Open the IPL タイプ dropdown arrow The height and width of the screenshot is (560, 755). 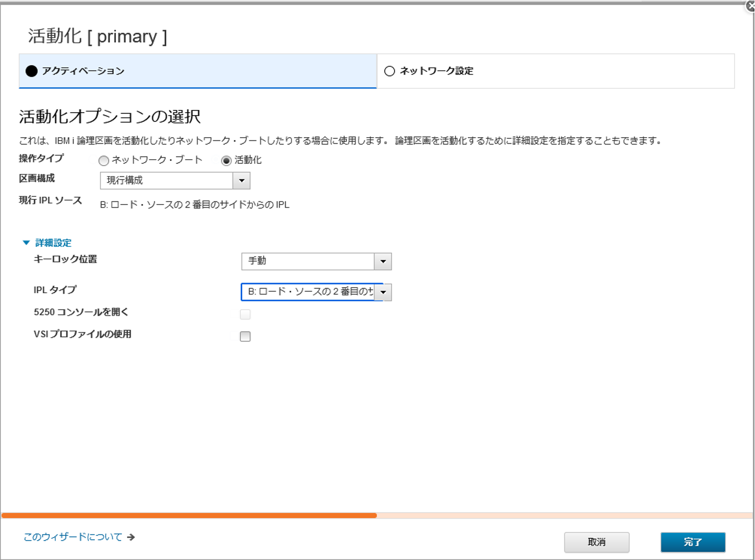point(383,292)
